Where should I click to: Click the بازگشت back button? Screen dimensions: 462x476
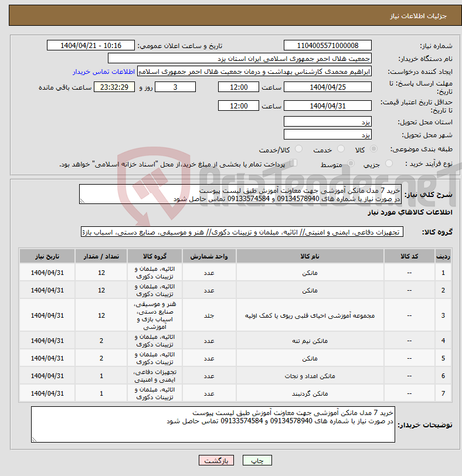(x=216, y=460)
